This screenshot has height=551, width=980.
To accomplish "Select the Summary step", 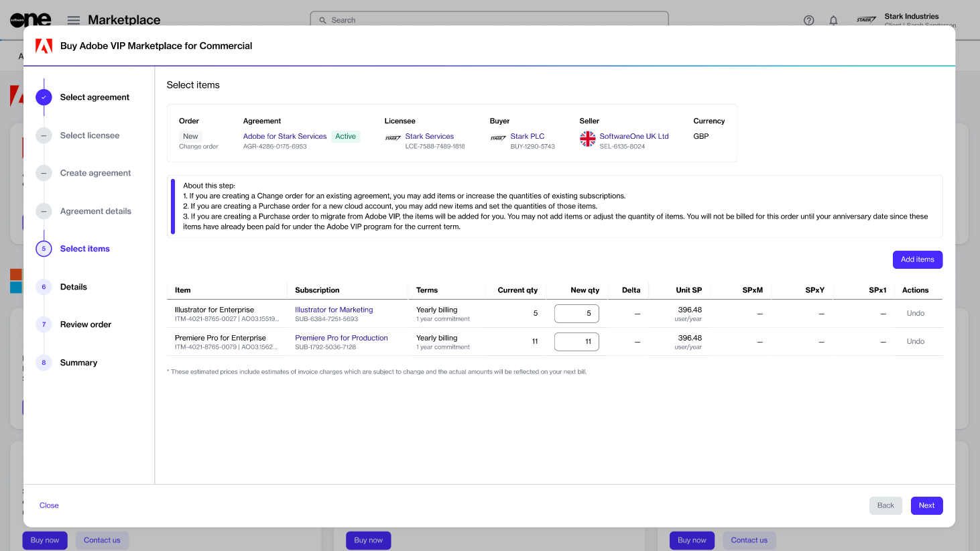I will coord(78,363).
